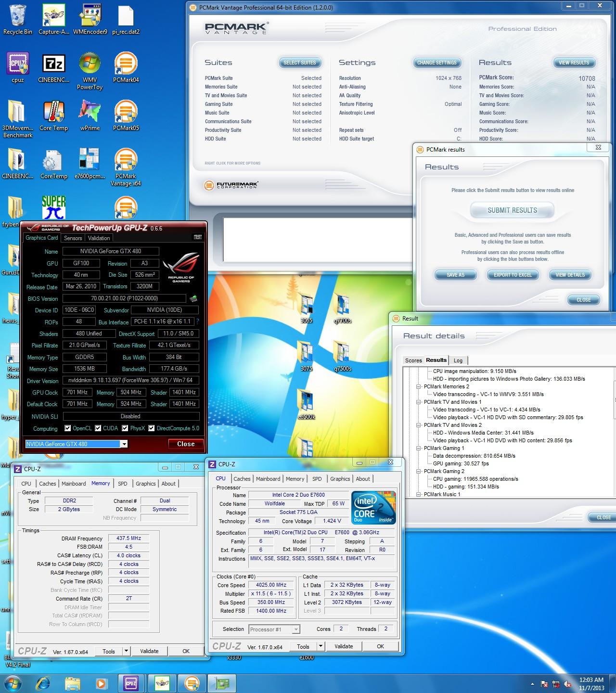Open the WMEncoder9 desktop icon

point(90,20)
